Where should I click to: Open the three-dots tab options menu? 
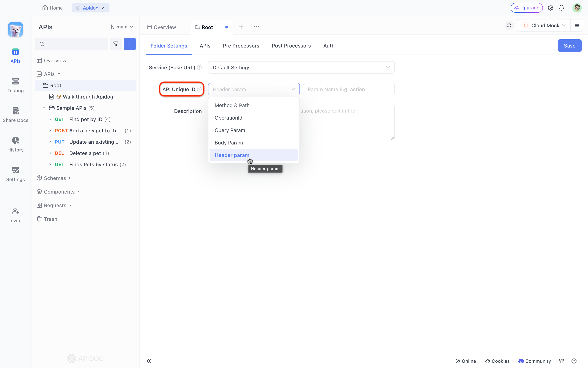click(257, 26)
